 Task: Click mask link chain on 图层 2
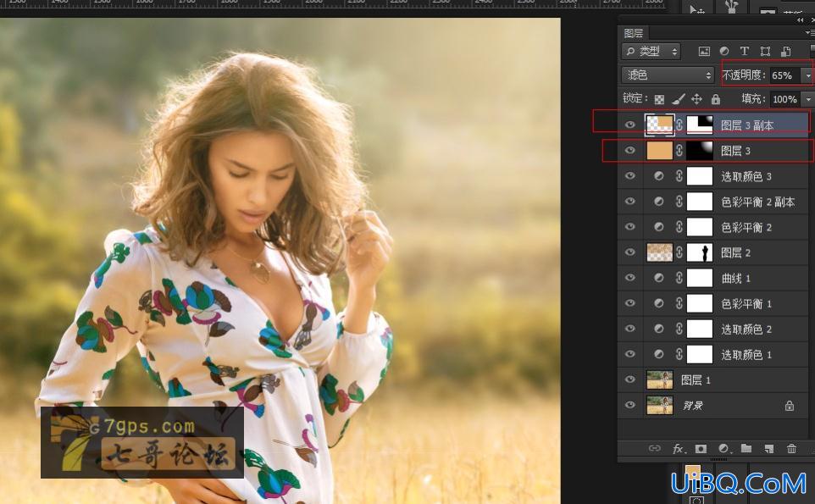[679, 252]
